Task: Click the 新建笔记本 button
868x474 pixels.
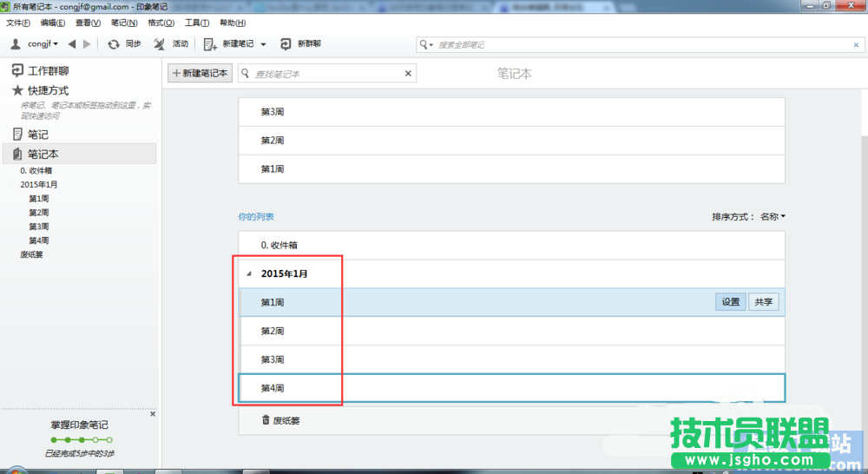Action: (x=201, y=74)
